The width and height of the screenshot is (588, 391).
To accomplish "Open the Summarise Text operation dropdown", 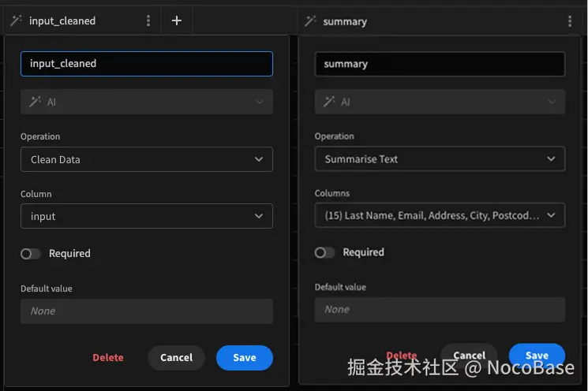I will click(440, 158).
